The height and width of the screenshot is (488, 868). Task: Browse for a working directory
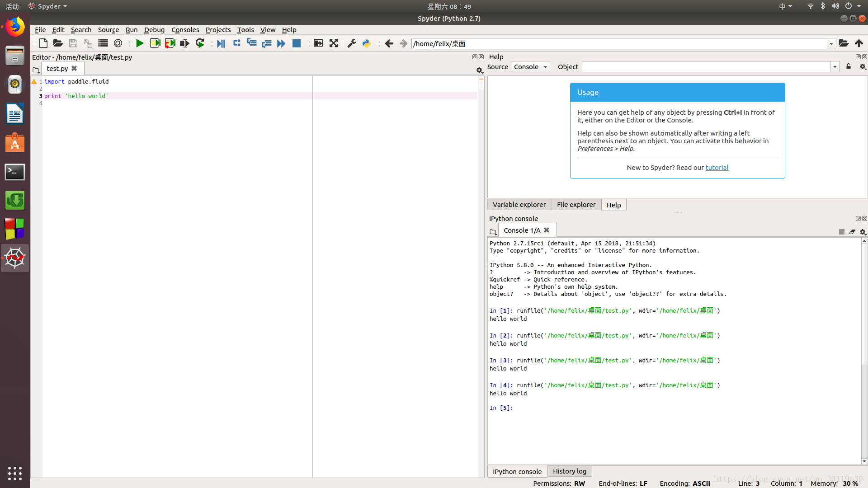click(x=844, y=43)
